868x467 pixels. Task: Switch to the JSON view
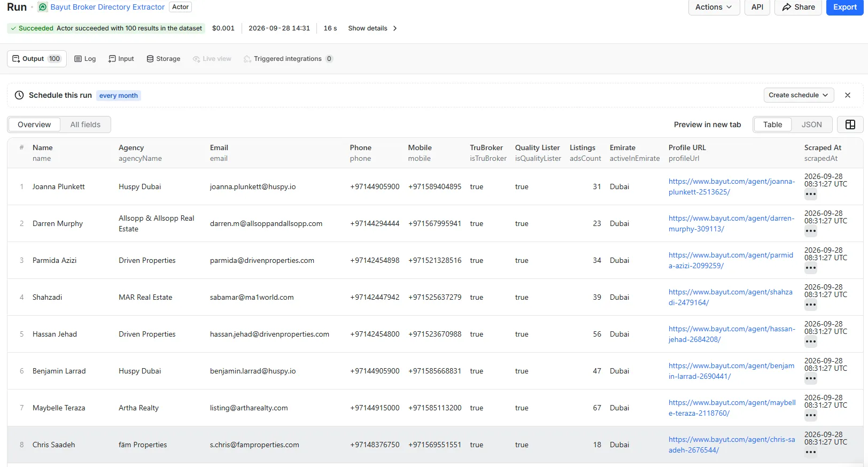point(811,124)
